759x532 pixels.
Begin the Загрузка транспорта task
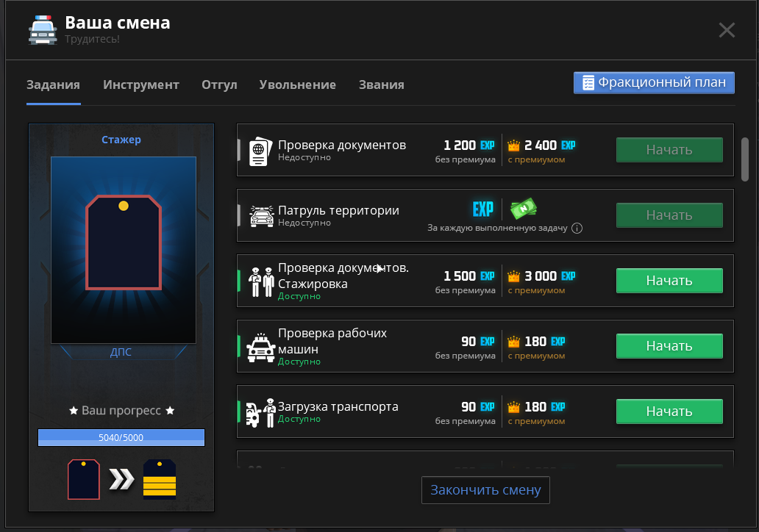click(x=669, y=411)
